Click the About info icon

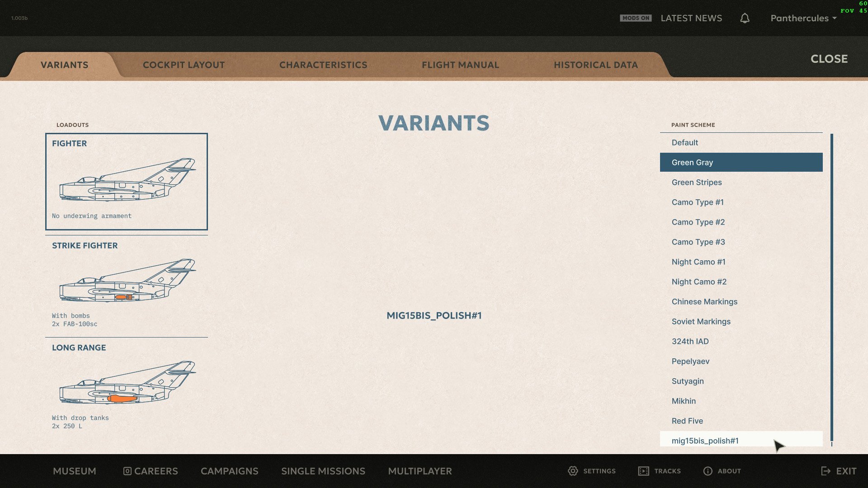point(708,471)
